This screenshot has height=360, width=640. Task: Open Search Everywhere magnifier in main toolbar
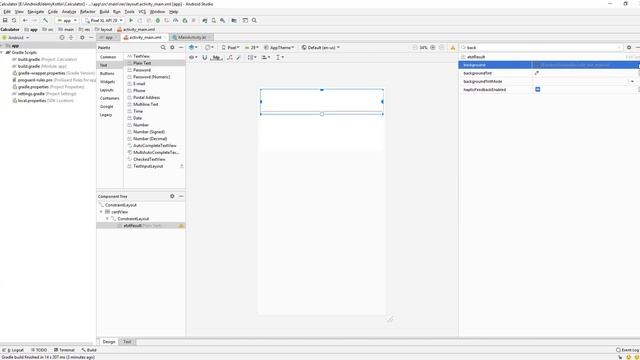pos(254,20)
